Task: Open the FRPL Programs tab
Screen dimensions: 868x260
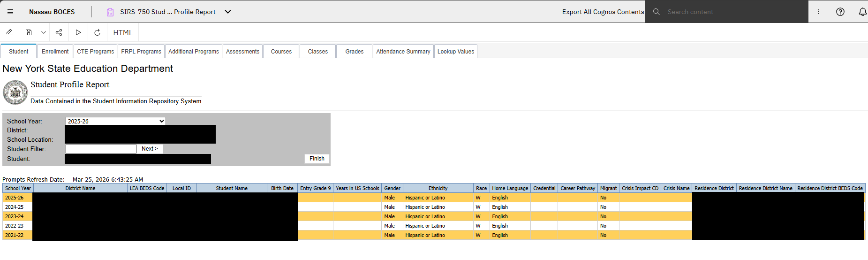Action: [141, 51]
